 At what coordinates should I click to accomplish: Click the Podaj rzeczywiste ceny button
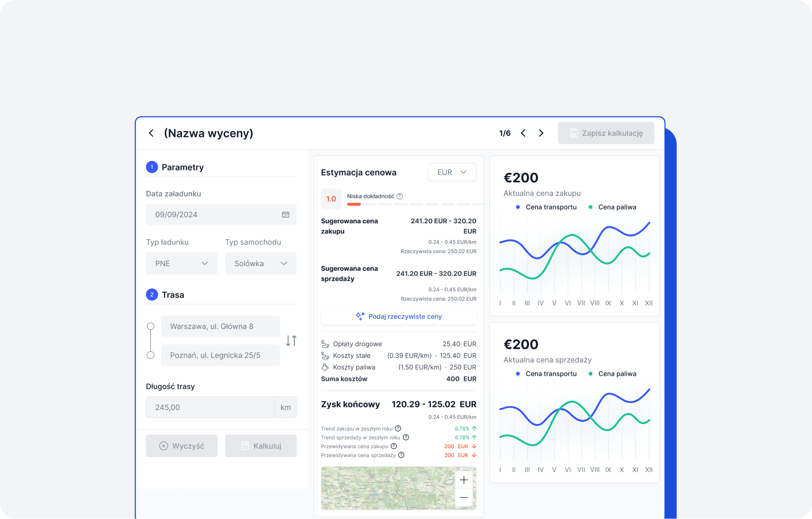point(399,316)
